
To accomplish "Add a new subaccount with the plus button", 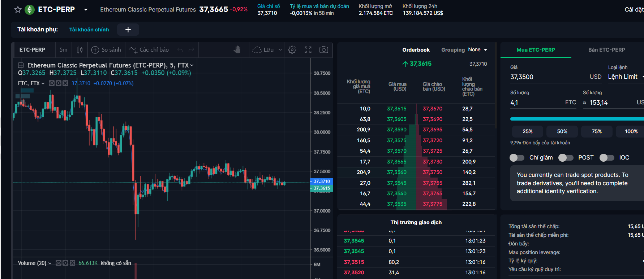I will point(128,30).
